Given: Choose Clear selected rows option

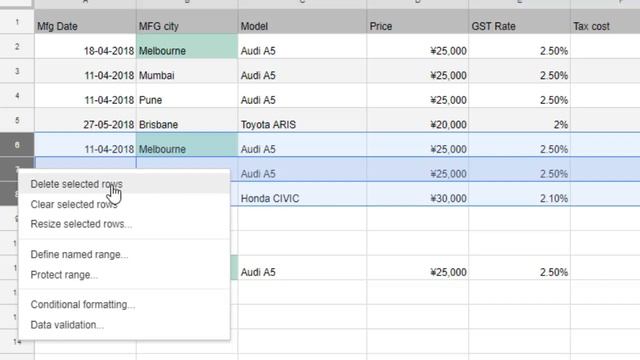Looking at the screenshot, I should (x=124, y=204).
